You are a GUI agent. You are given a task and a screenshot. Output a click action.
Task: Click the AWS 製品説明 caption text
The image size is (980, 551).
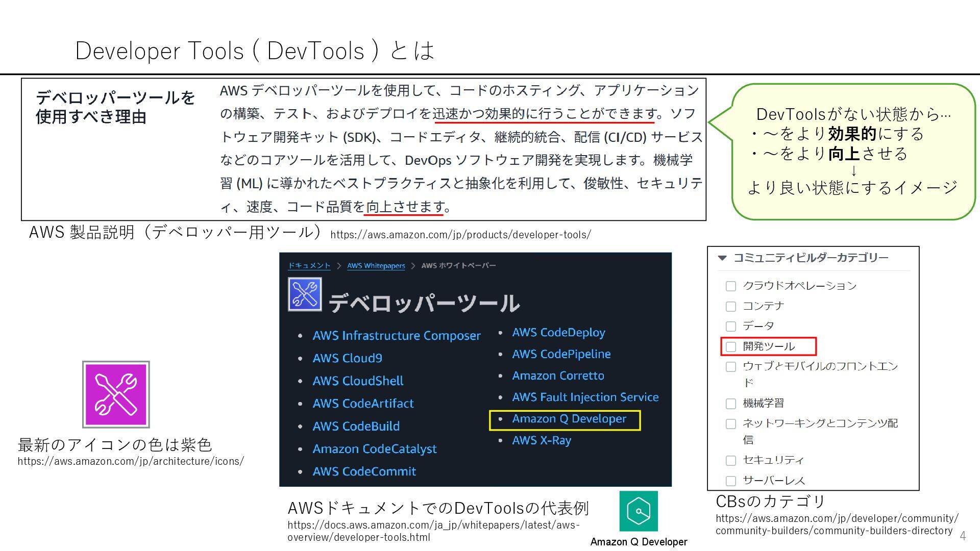[x=175, y=232]
